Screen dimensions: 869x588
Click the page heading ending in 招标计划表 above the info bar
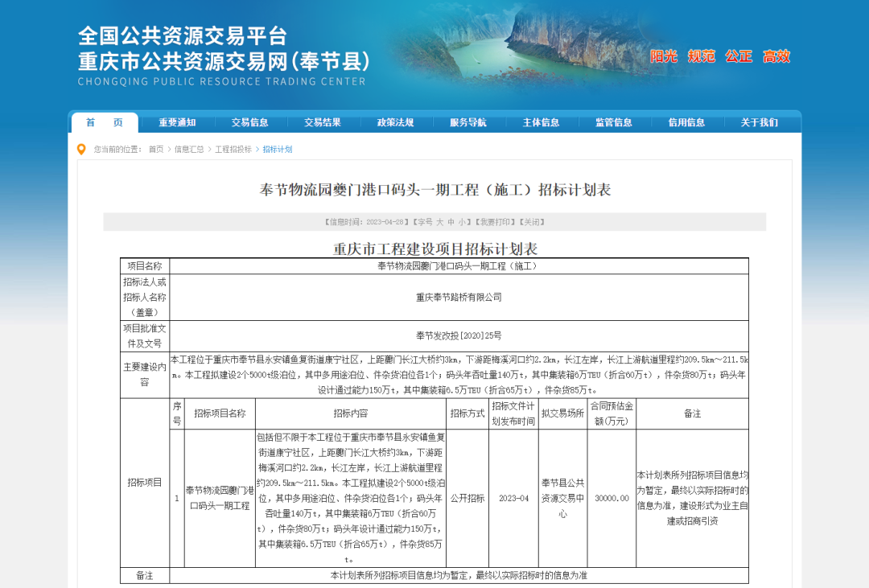[435, 190]
